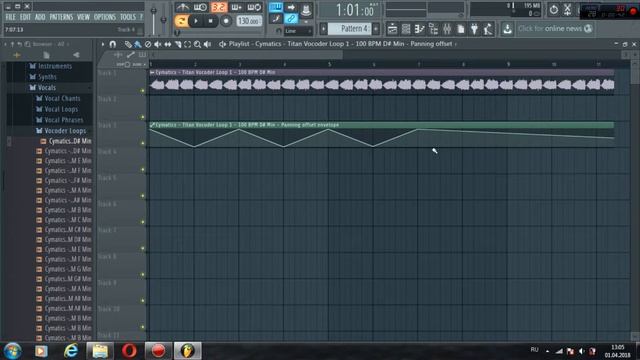Image resolution: width=640 pixels, height=360 pixels.
Task: Select the Delete tool
Action: [x=148, y=44]
